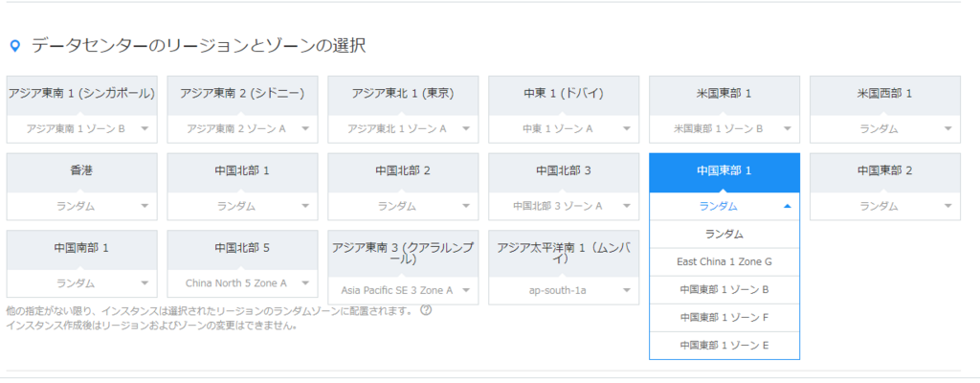Viewport: 980px width, 383px height.
Task: Choose 中国東部 1 ゾーン F option
Action: (724, 317)
